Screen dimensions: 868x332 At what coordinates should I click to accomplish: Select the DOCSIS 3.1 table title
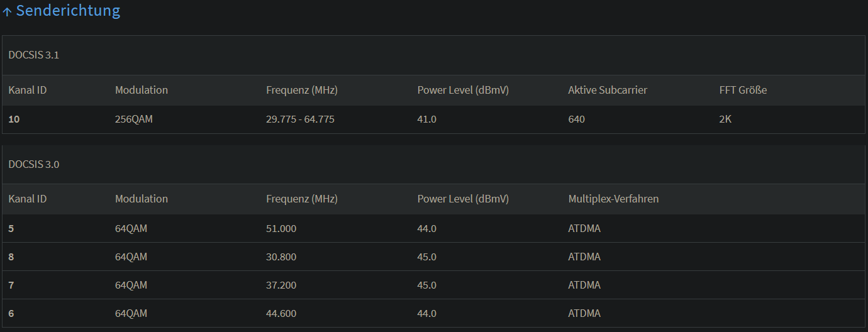pyautogui.click(x=34, y=55)
